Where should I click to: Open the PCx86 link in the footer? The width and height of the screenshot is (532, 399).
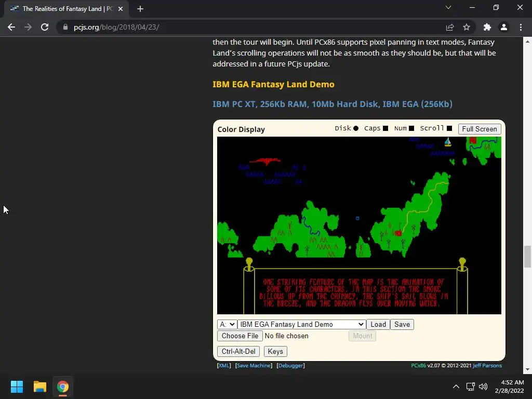point(418,365)
